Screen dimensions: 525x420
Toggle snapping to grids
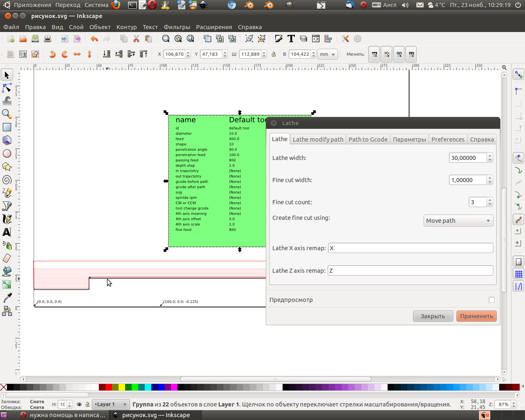tap(519, 274)
